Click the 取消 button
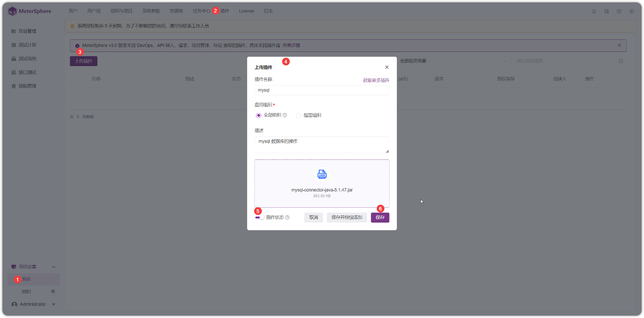The height and width of the screenshot is (318, 644). 314,217
